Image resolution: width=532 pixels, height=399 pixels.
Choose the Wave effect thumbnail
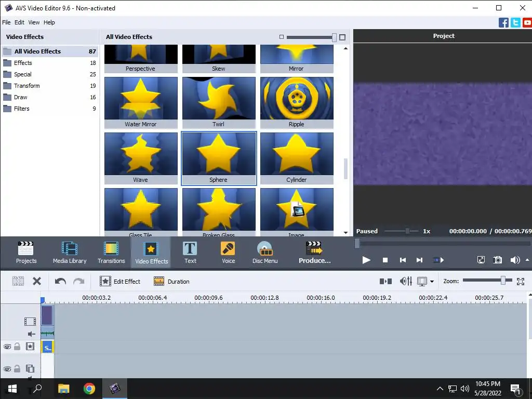(141, 158)
